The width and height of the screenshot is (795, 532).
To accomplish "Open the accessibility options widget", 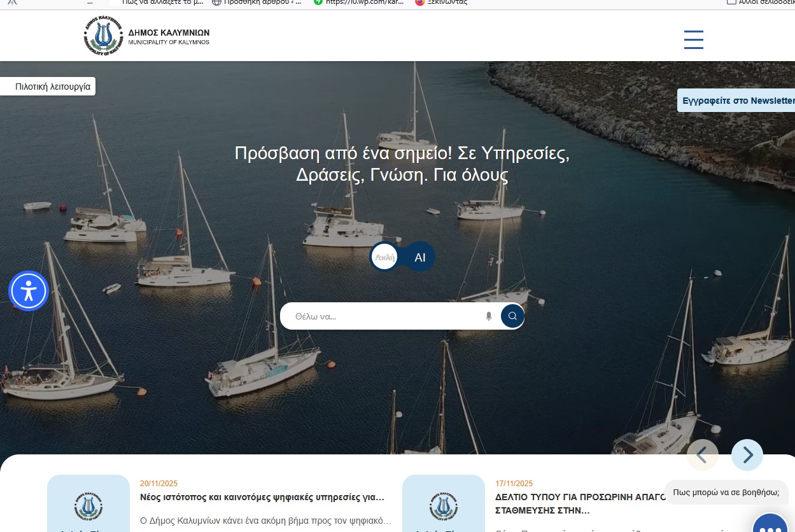I will 29,291.
